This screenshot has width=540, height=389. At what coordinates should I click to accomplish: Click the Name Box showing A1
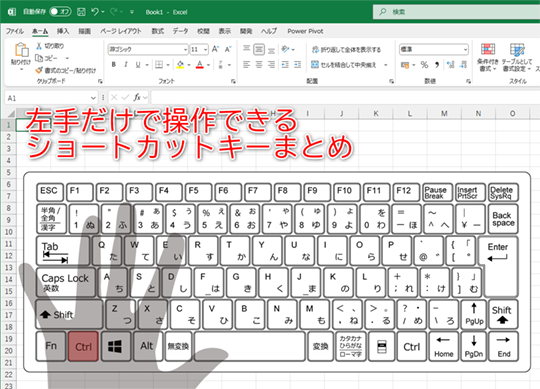coord(48,98)
